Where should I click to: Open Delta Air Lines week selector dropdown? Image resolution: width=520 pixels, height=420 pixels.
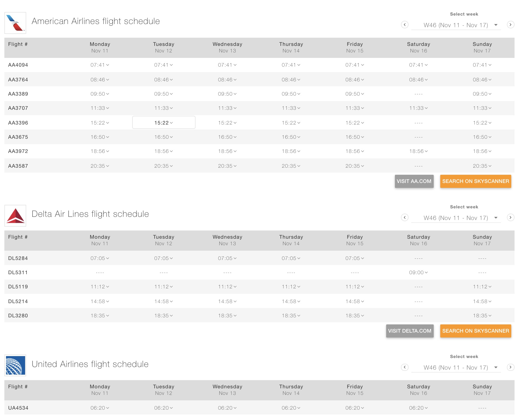click(x=456, y=218)
